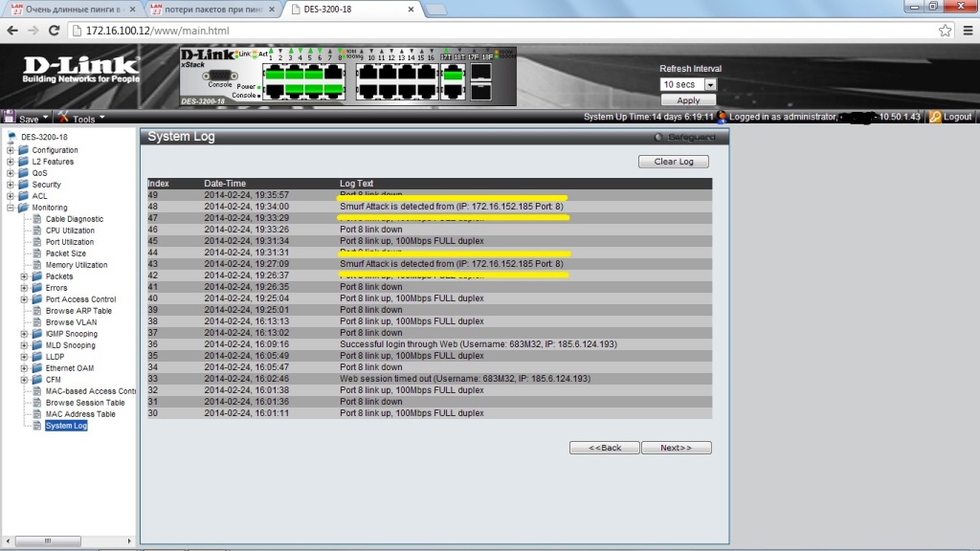Click the Date-Time column header
The height and width of the screenshot is (551, 980).
pyautogui.click(x=225, y=184)
